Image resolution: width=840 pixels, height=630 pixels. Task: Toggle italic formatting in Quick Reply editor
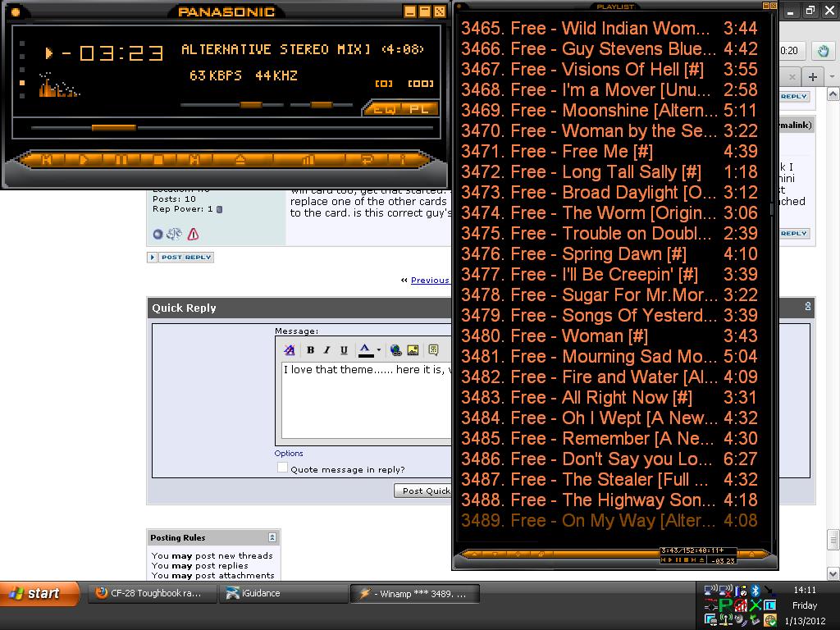click(326, 350)
